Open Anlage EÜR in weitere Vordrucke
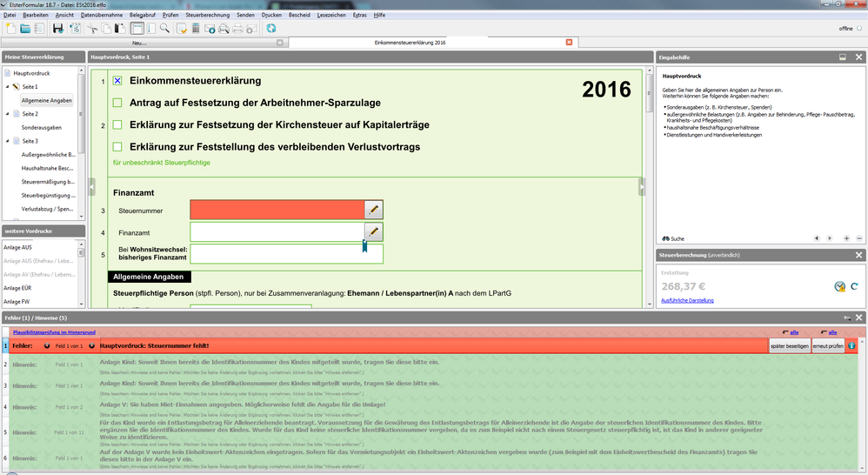The height and width of the screenshot is (475, 868). [x=17, y=288]
